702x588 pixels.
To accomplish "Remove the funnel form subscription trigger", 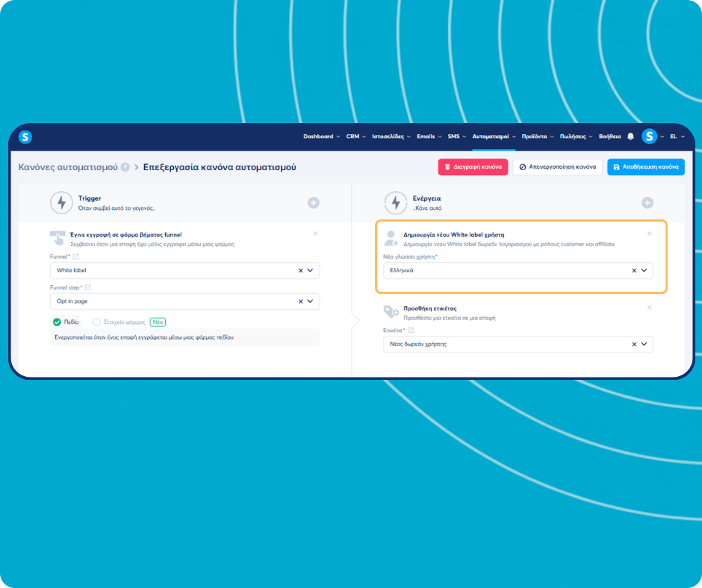I will pyautogui.click(x=316, y=234).
